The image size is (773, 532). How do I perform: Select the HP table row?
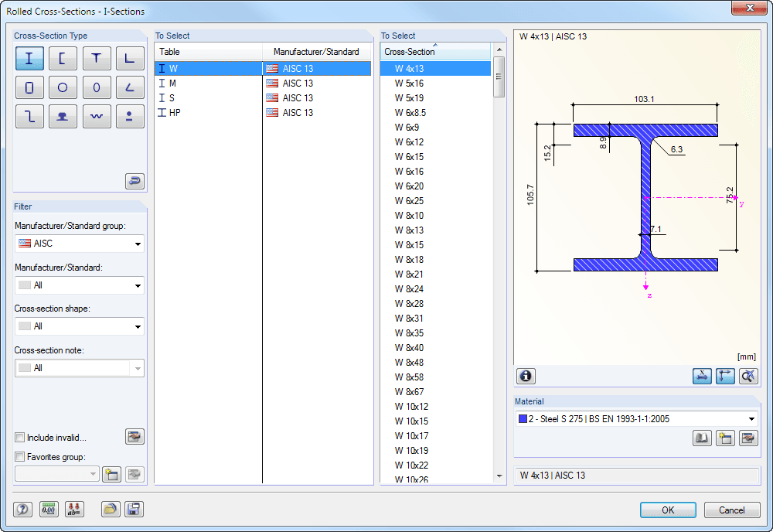point(263,113)
